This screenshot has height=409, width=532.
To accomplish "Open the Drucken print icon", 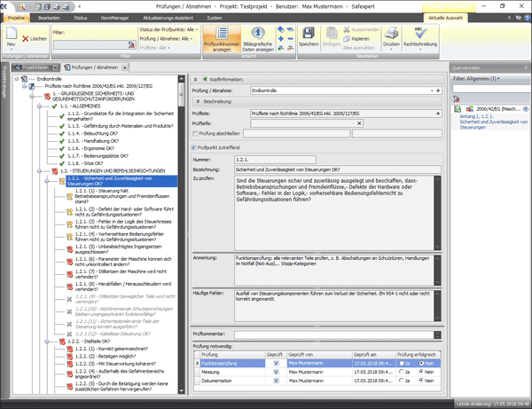I will tap(391, 35).
